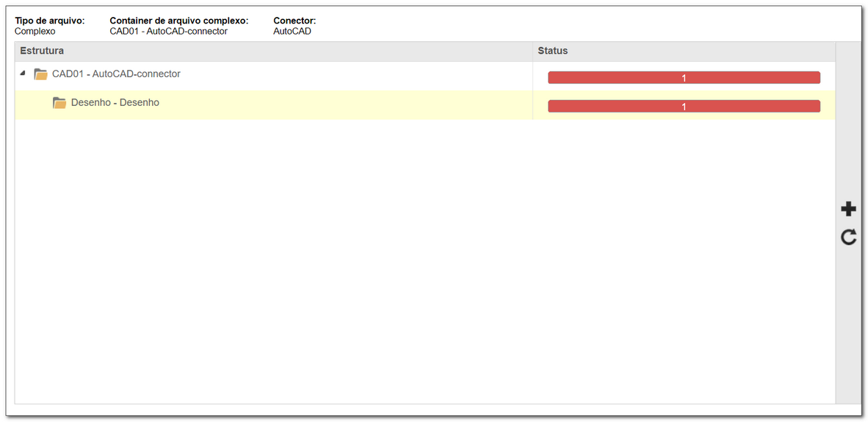This screenshot has height=422, width=868.
Task: Click the Estrutura column header
Action: tap(273, 51)
